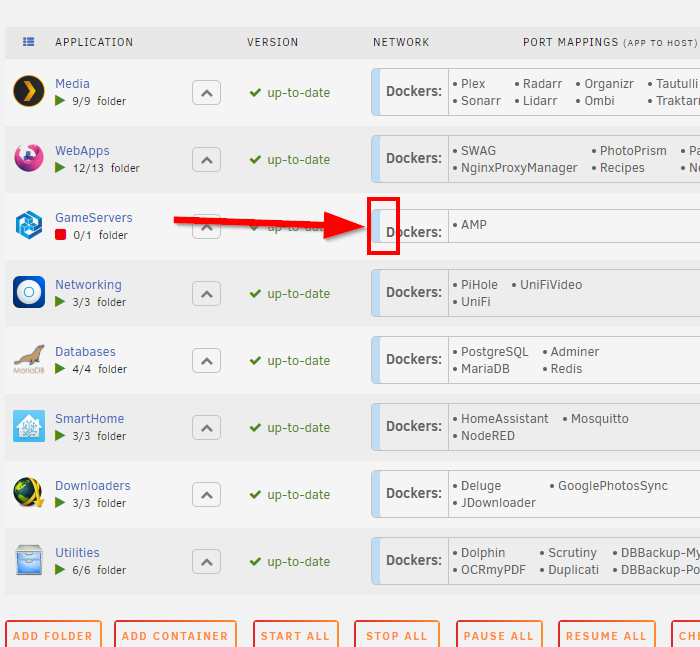
Task: Click the green play status icon under SmartHome
Action: click(x=60, y=436)
